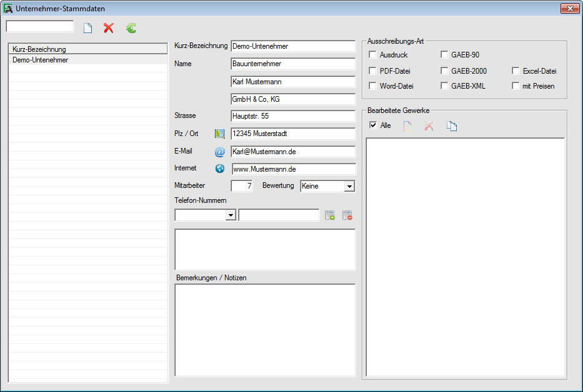The width and height of the screenshot is (583, 392).
Task: Click the Telefon-Nummern list box
Action: click(x=265, y=250)
